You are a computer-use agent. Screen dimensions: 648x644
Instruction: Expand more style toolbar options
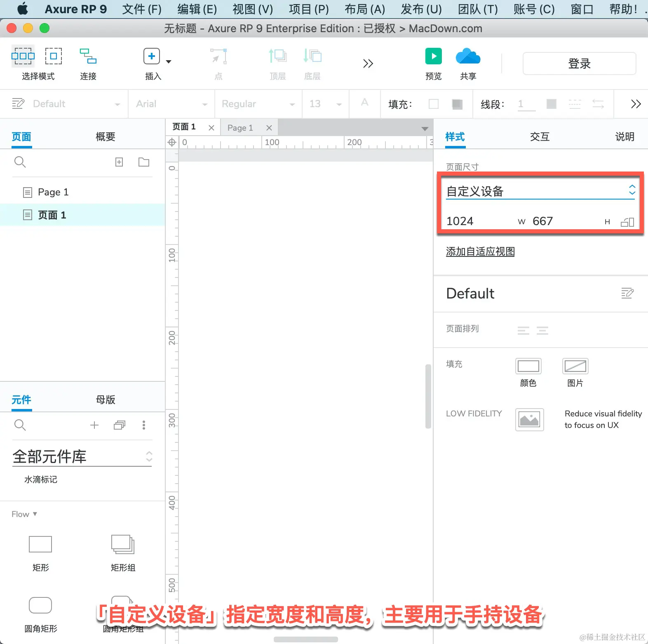point(636,104)
